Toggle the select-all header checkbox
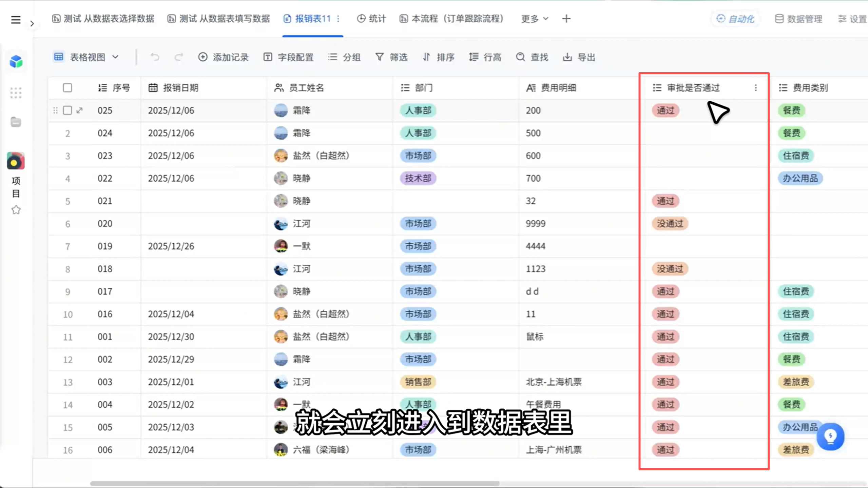The image size is (868, 488). (x=67, y=88)
